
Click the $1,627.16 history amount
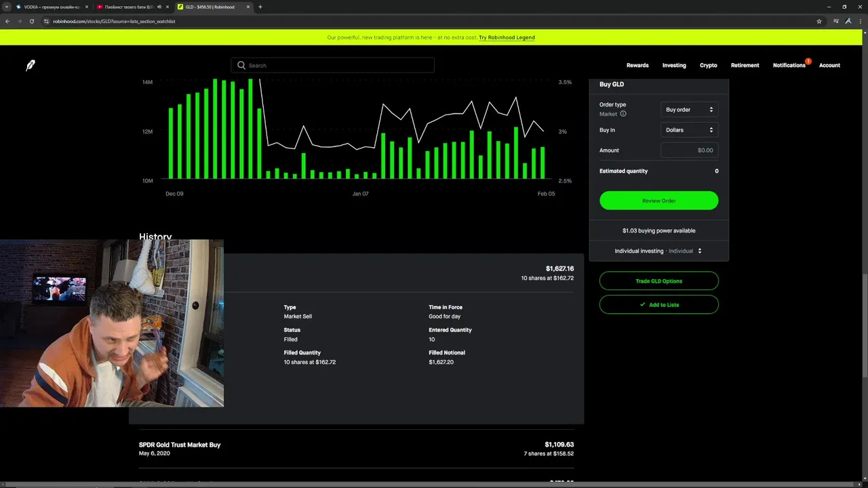click(x=559, y=268)
